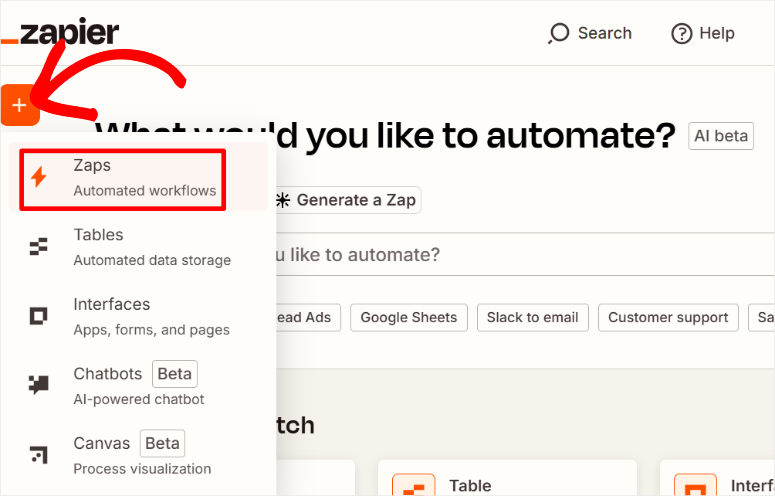This screenshot has height=496, width=775.
Task: Click the Table card icon
Action: point(414,485)
